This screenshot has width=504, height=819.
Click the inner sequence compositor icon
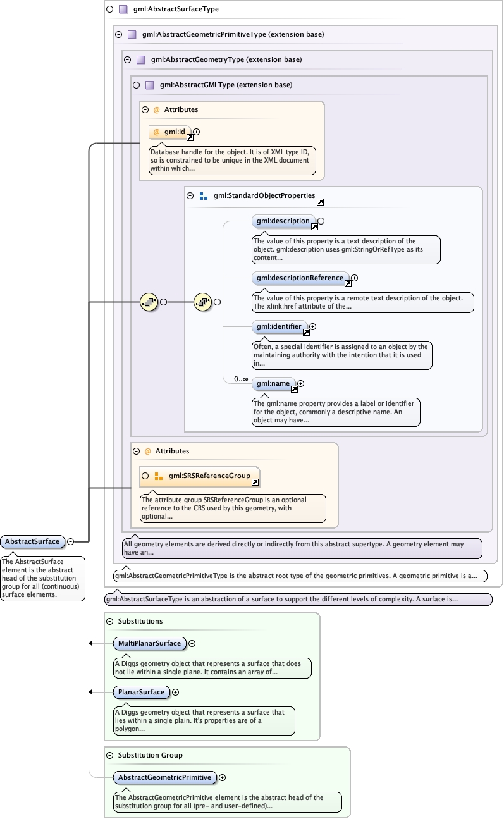(x=202, y=302)
